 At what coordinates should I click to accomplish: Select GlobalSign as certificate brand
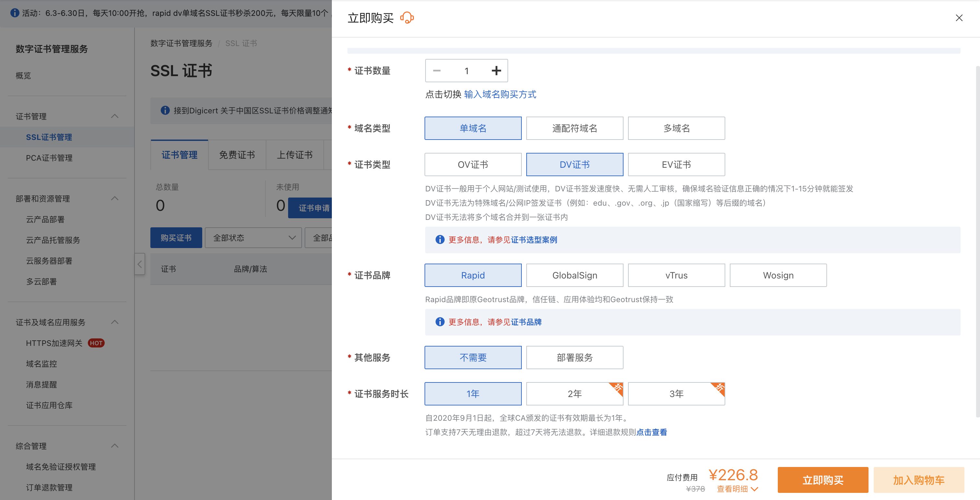pos(574,275)
